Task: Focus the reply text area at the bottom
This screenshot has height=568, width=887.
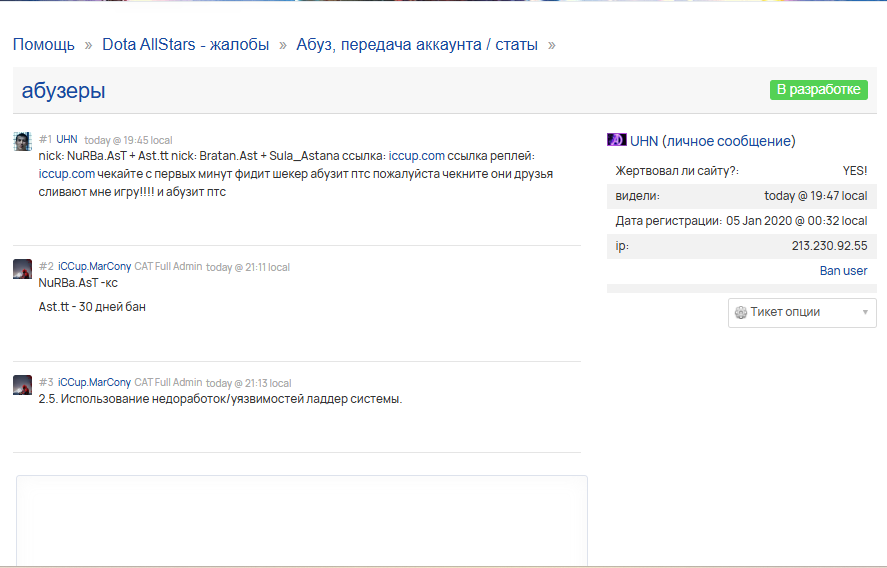Action: 302,520
